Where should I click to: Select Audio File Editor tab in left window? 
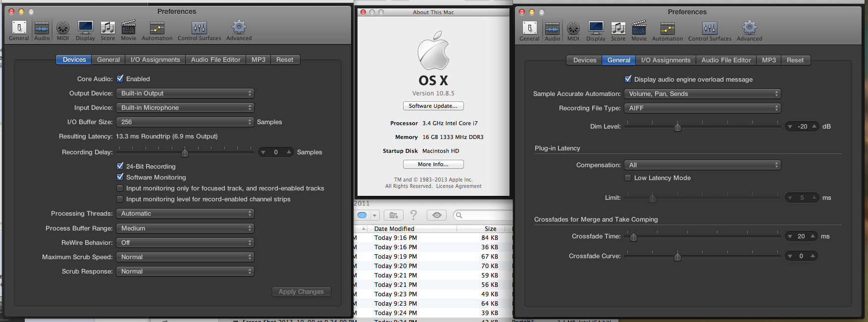click(216, 59)
